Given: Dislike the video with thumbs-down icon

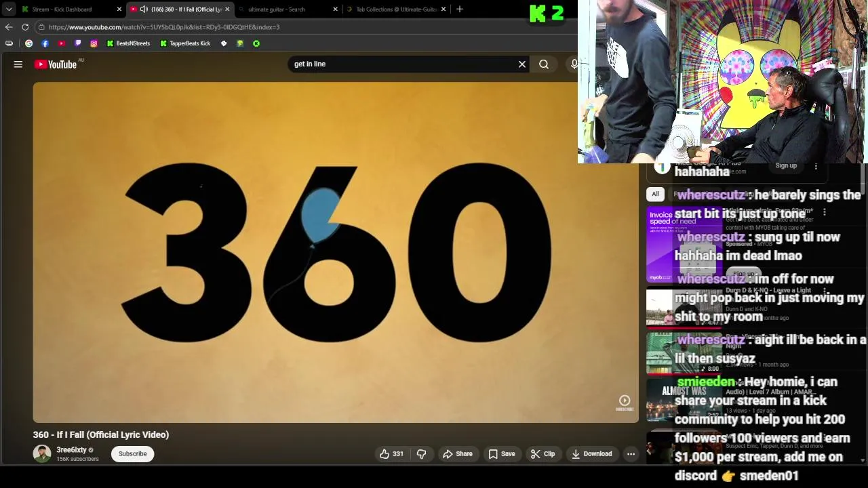Looking at the screenshot, I should [421, 454].
